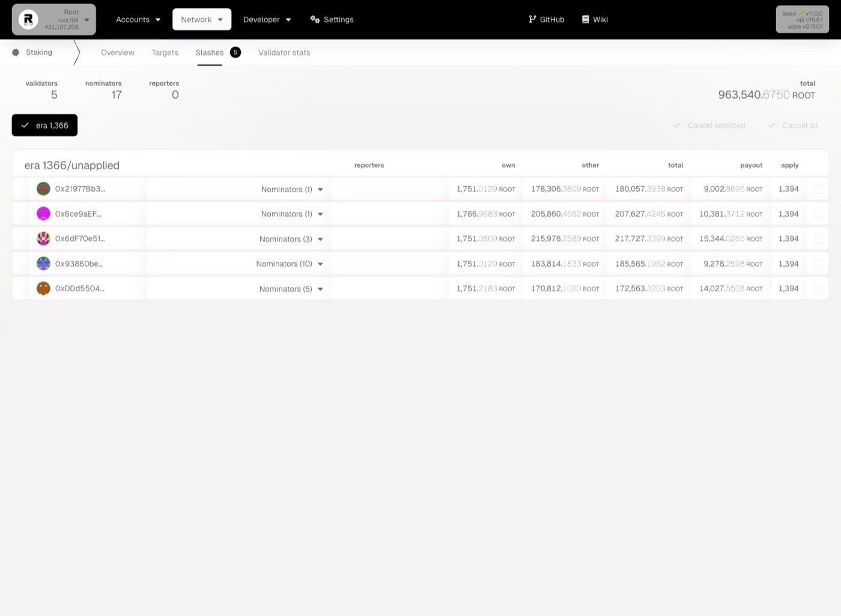Screen dimensions: 841x616
Task: Open the Developer menu
Action: pyautogui.click(x=267, y=19)
